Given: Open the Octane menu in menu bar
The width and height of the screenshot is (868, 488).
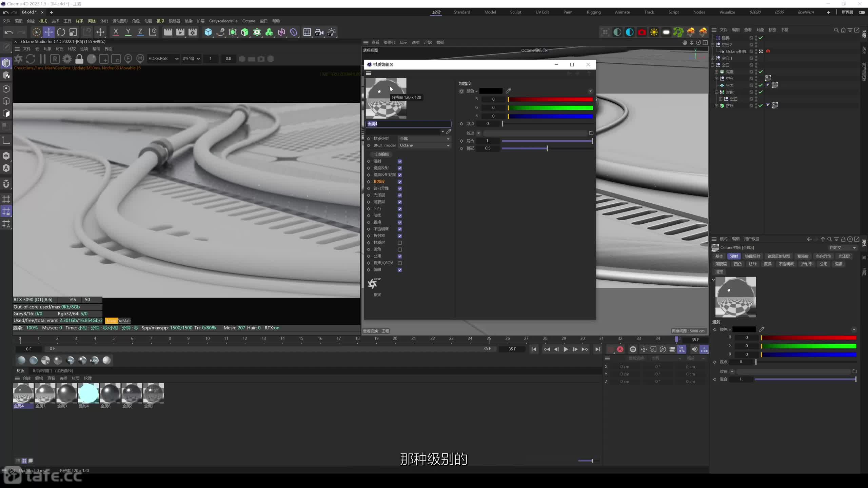Looking at the screenshot, I should 249,21.
